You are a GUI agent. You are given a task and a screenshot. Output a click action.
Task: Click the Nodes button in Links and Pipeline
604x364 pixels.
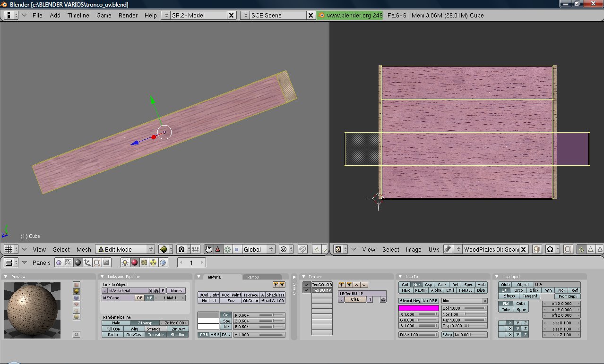point(176,291)
